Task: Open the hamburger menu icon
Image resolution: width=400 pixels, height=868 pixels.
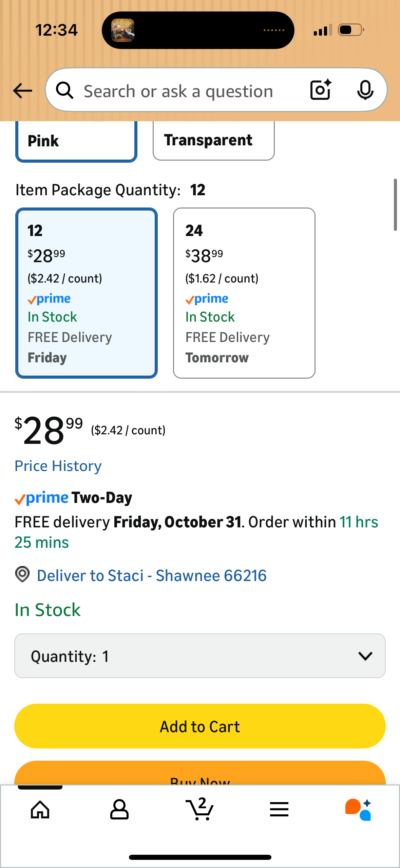Action: coord(279,810)
